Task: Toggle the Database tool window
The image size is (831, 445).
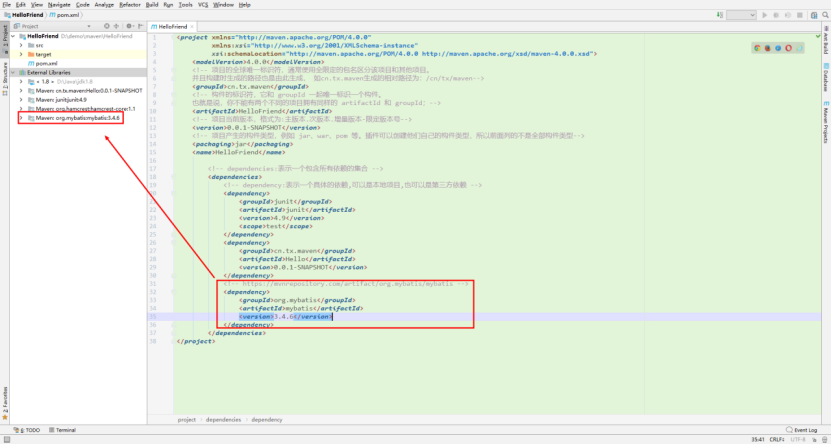Action: pos(825,80)
